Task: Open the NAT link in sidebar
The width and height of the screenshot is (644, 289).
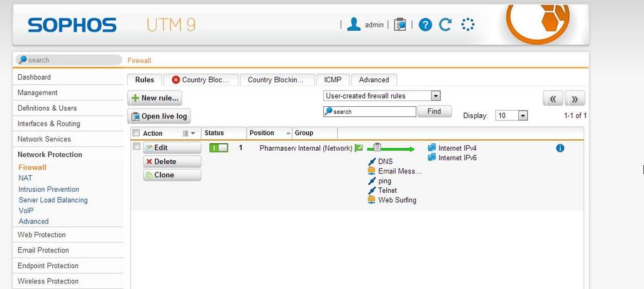Action: click(25, 178)
